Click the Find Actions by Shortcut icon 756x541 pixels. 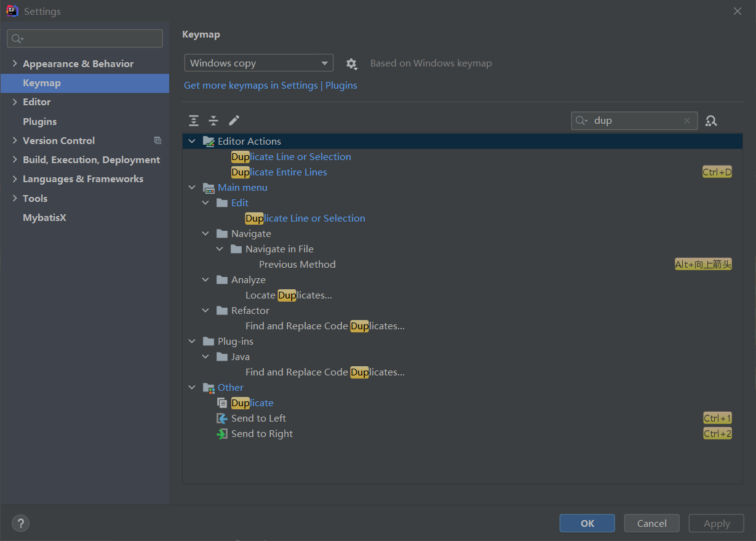pyautogui.click(x=711, y=121)
